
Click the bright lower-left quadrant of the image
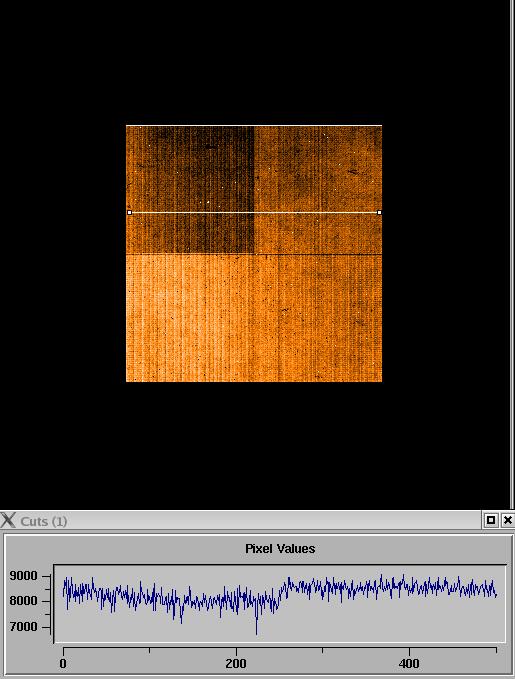[190, 318]
